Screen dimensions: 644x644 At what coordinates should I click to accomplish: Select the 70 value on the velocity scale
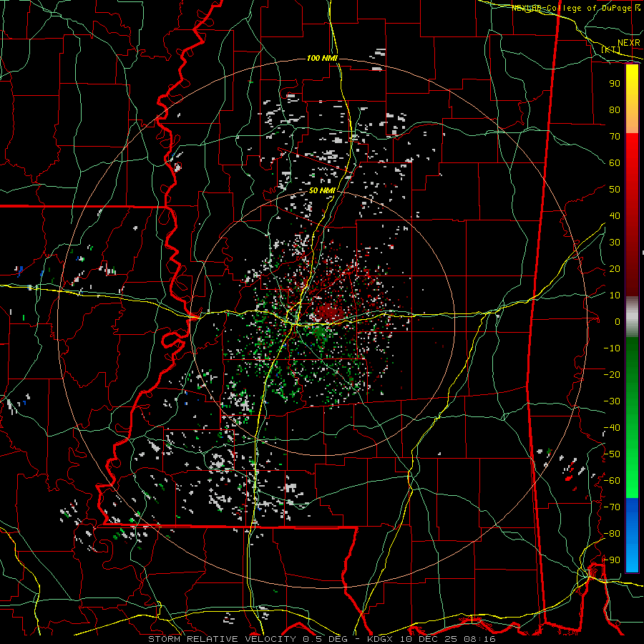[x=615, y=137]
